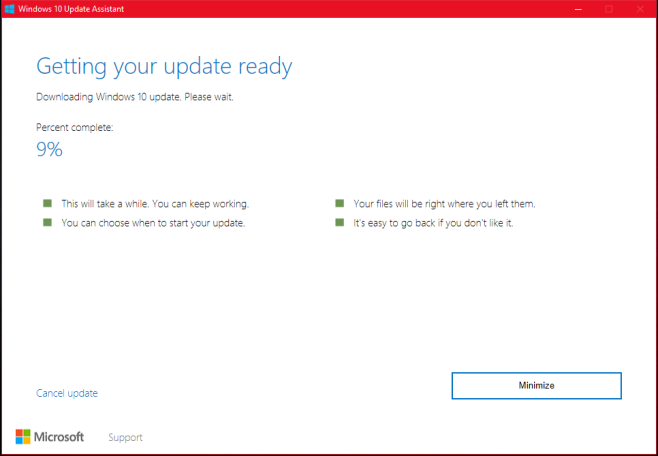This screenshot has height=456, width=658.
Task: Click the Windows logo in the title bar
Action: pyautogui.click(x=9, y=9)
